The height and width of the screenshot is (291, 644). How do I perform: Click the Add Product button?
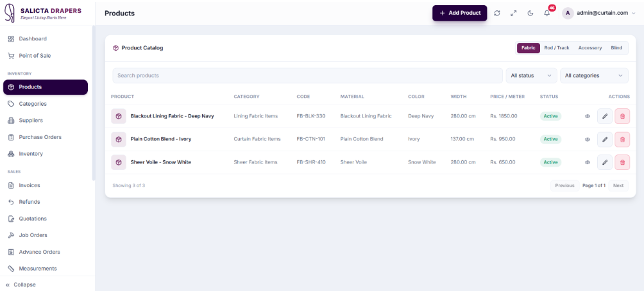tap(460, 13)
